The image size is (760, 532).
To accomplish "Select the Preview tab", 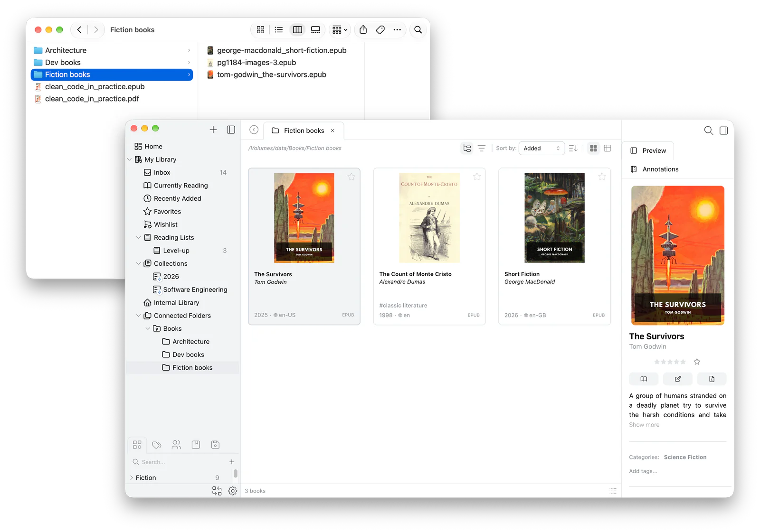I will 648,150.
